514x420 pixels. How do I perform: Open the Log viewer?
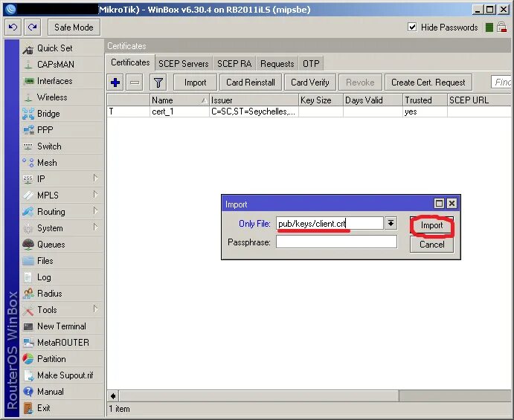click(44, 277)
